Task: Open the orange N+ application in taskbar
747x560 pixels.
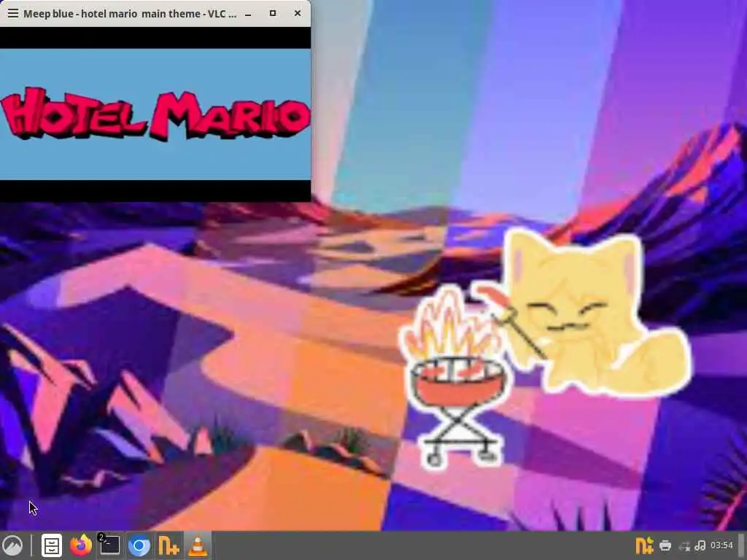Action: (x=169, y=545)
